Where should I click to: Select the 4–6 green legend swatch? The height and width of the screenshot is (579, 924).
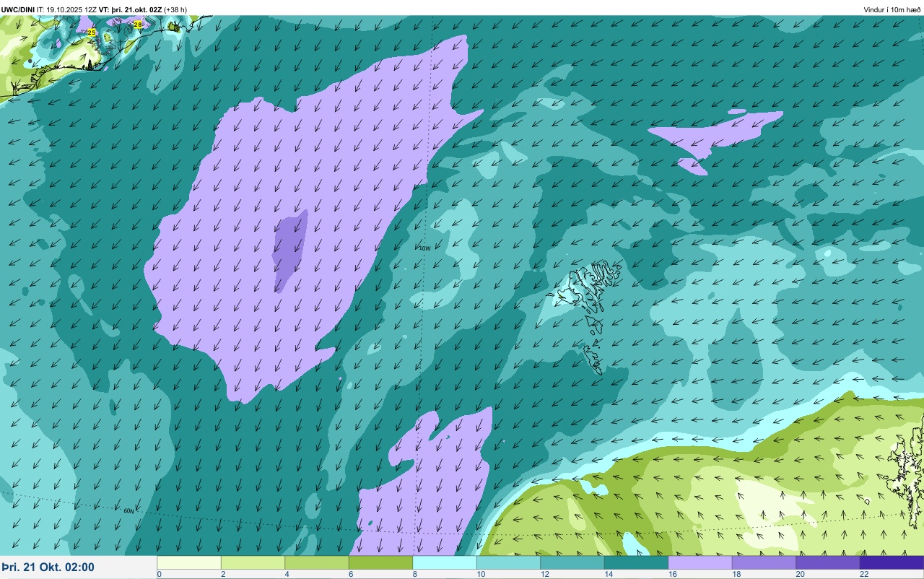(317, 562)
